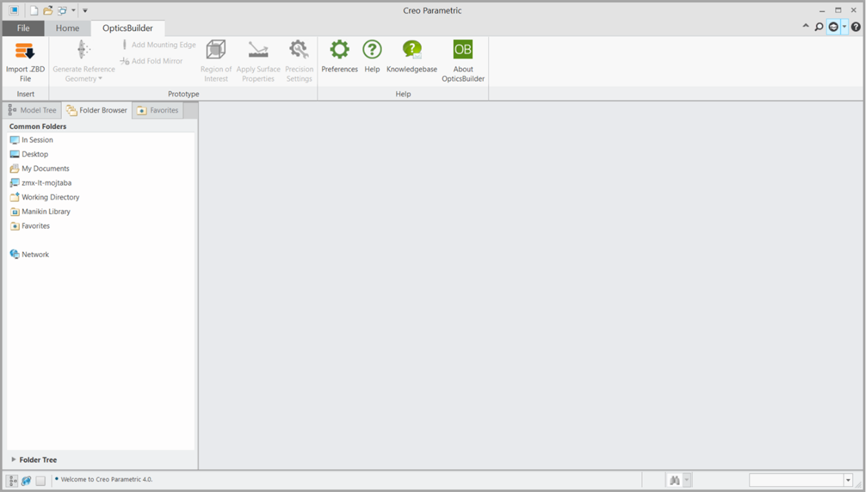Click the command search magnifier icon
The image size is (868, 492).
point(818,27)
